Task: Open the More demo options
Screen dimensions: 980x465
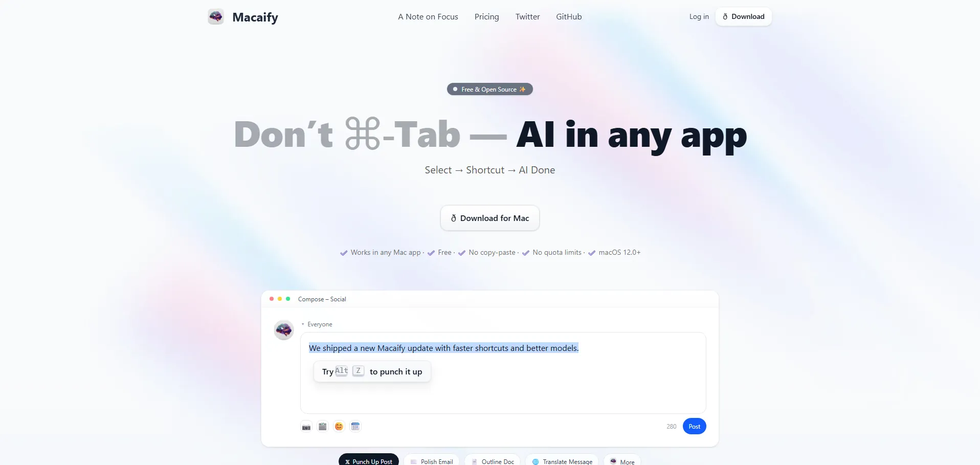Action: pos(622,460)
